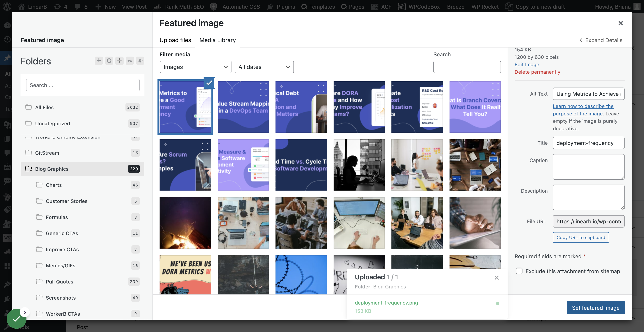Screen dimensions: 644x332
Task: Click Copy to a new draft
Action: click(535, 6)
